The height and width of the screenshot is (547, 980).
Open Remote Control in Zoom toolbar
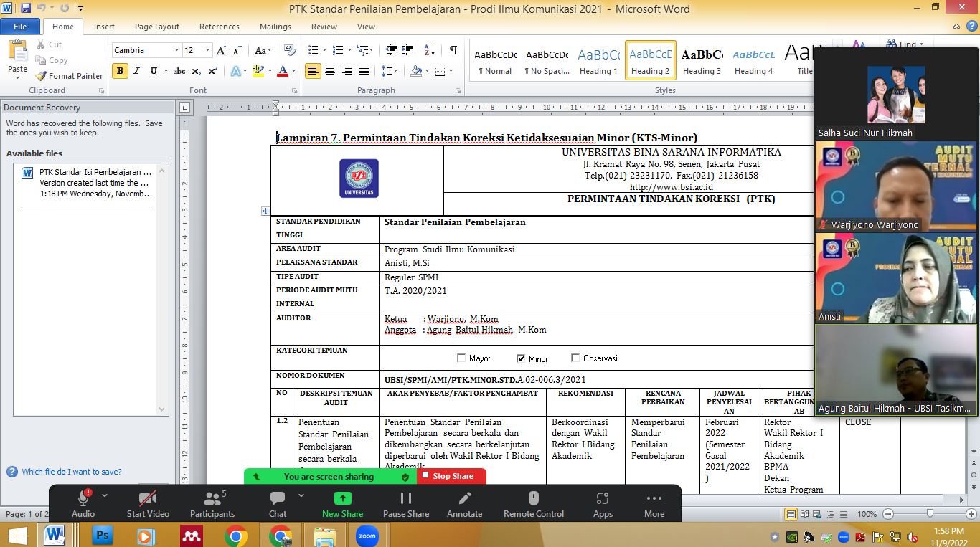533,504
